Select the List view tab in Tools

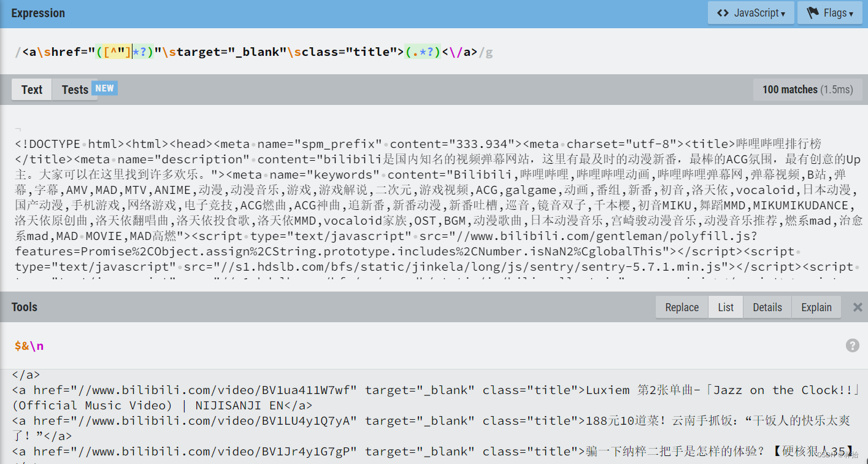click(726, 307)
